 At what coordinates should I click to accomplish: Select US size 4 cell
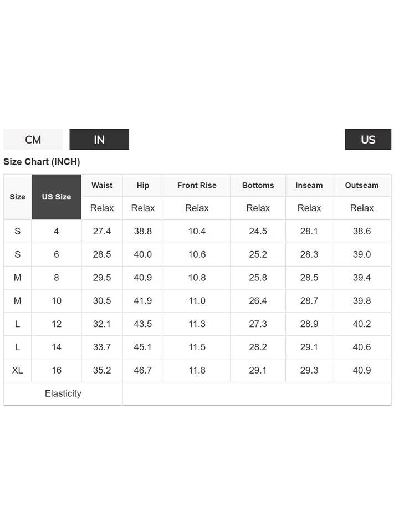click(x=57, y=231)
